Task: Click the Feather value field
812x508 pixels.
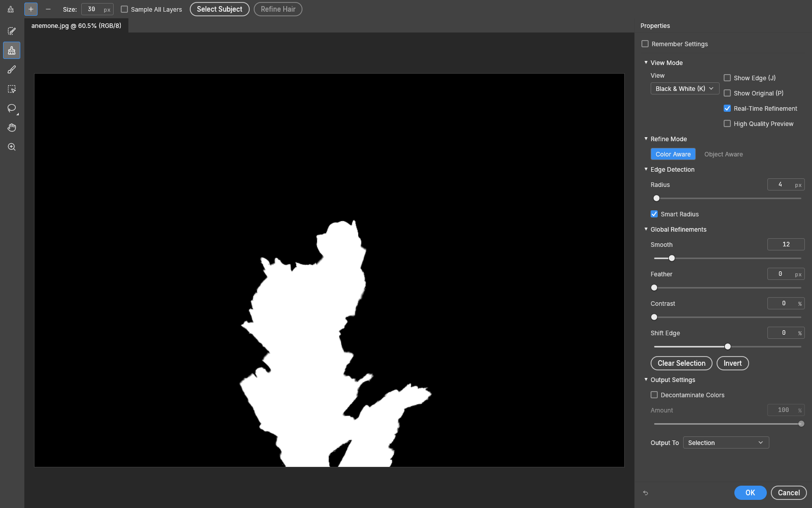Action: coord(786,274)
